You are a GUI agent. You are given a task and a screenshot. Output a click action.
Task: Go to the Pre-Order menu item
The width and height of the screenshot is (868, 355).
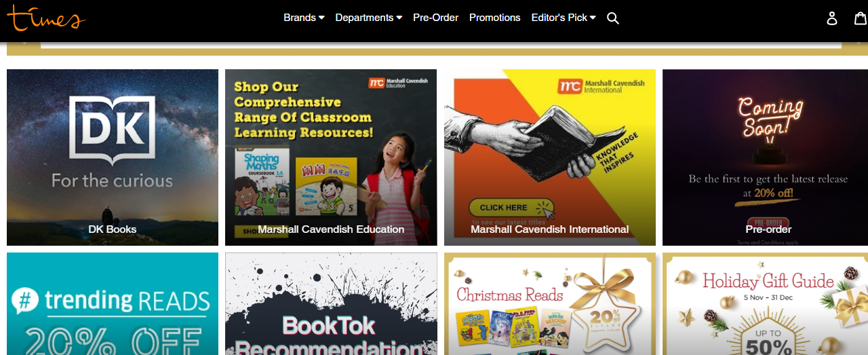(436, 18)
